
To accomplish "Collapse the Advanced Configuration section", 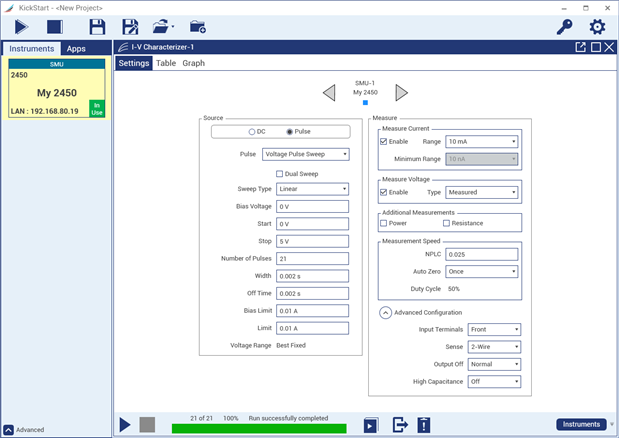I will pos(384,312).
